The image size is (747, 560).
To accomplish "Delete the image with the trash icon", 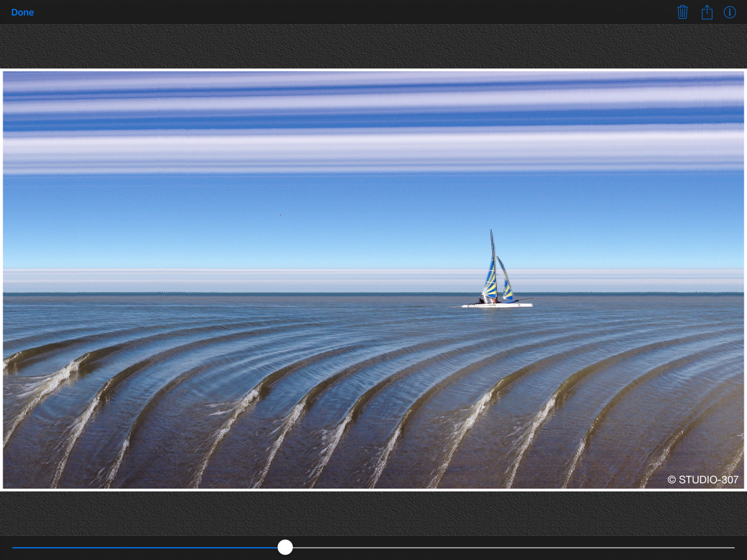I will [682, 12].
